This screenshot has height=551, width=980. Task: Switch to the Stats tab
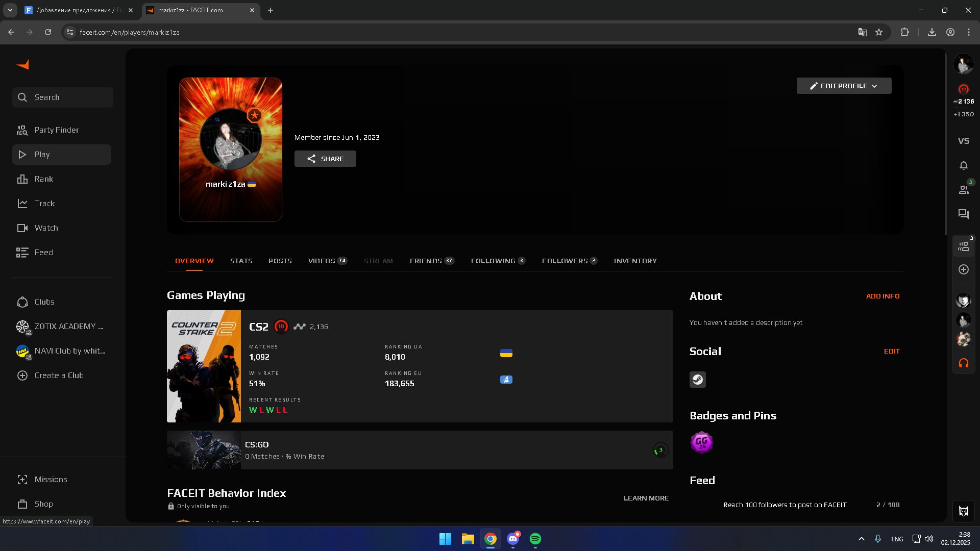click(241, 261)
